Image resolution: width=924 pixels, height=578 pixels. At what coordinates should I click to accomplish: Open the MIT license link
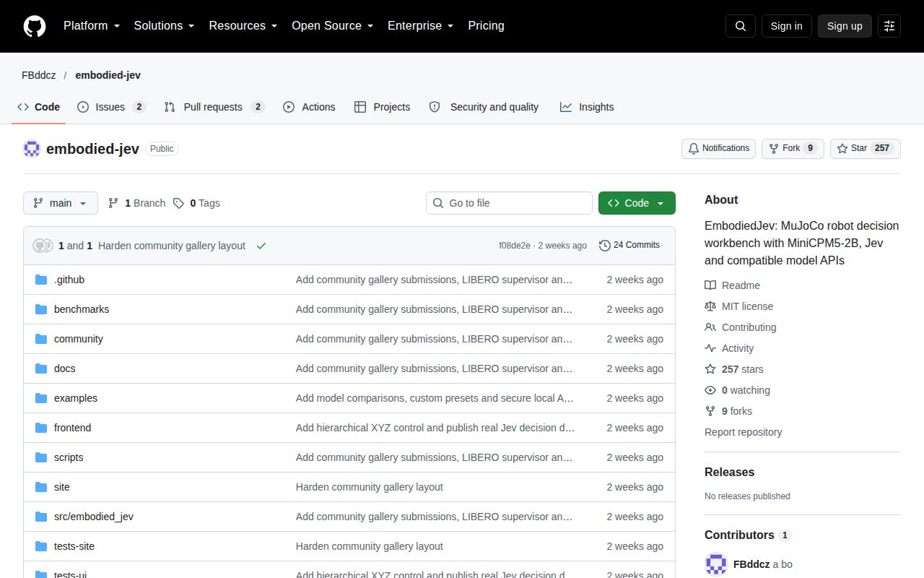point(738,306)
